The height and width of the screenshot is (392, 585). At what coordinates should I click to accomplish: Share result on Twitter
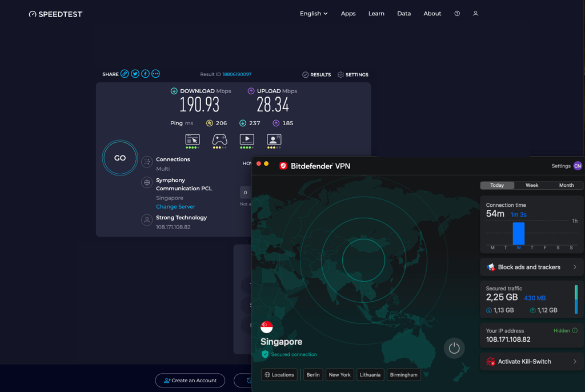click(135, 74)
